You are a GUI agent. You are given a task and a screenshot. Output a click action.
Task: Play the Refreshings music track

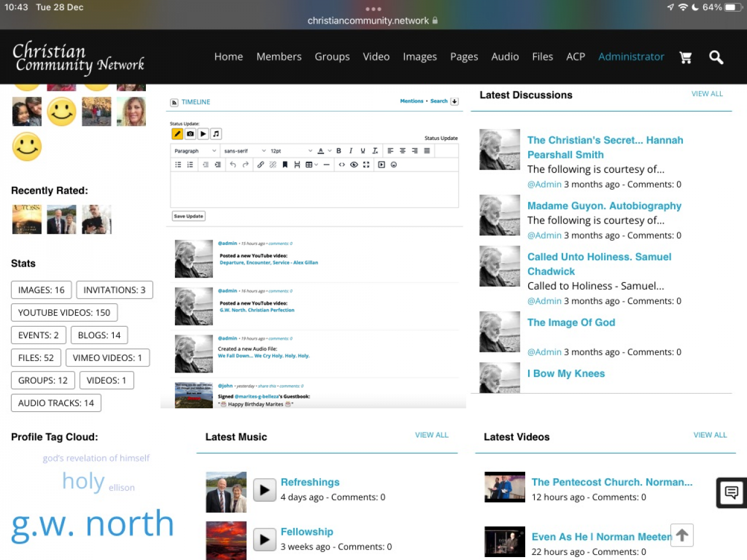click(x=264, y=491)
